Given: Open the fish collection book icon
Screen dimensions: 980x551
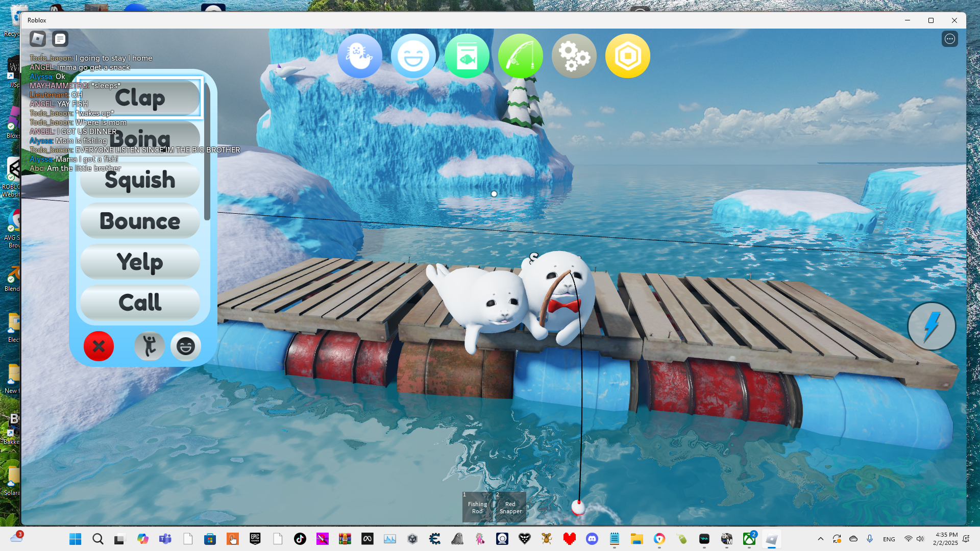Looking at the screenshot, I should (467, 56).
